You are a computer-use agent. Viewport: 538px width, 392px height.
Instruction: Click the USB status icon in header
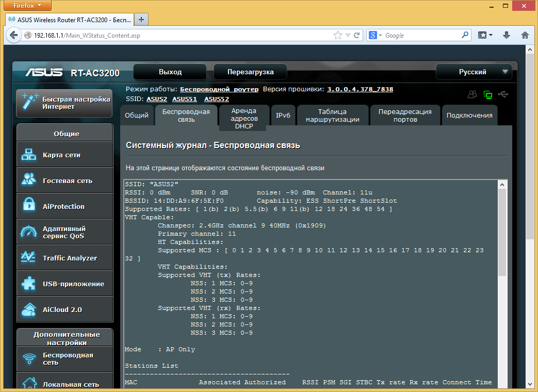click(503, 94)
